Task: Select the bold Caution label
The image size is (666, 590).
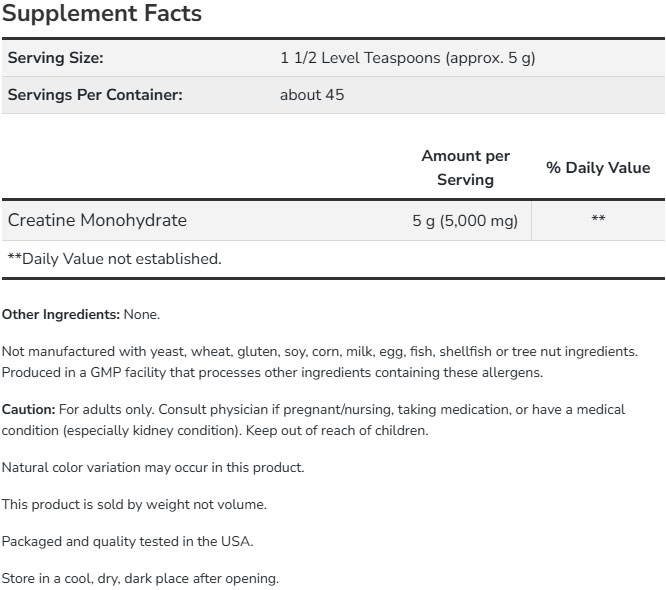Action: (29, 410)
